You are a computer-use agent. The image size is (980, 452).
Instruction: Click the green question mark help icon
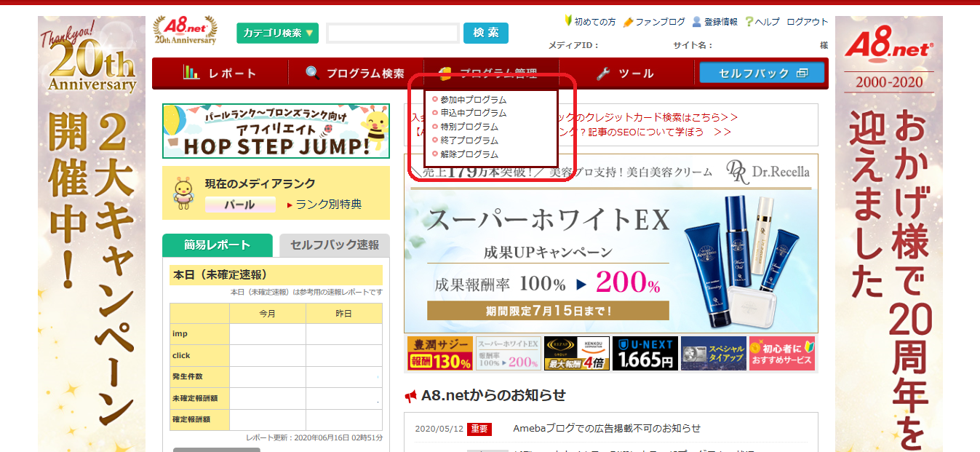coord(749,22)
